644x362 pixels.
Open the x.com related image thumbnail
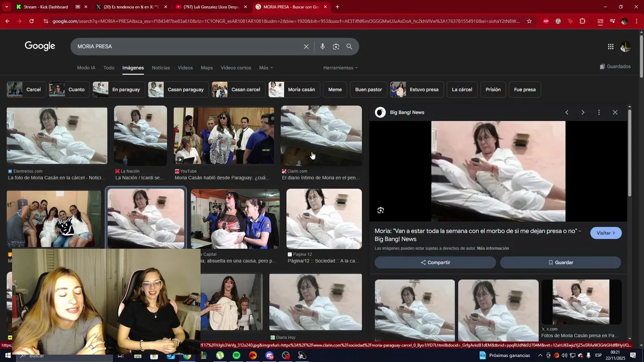pyautogui.click(x=581, y=302)
